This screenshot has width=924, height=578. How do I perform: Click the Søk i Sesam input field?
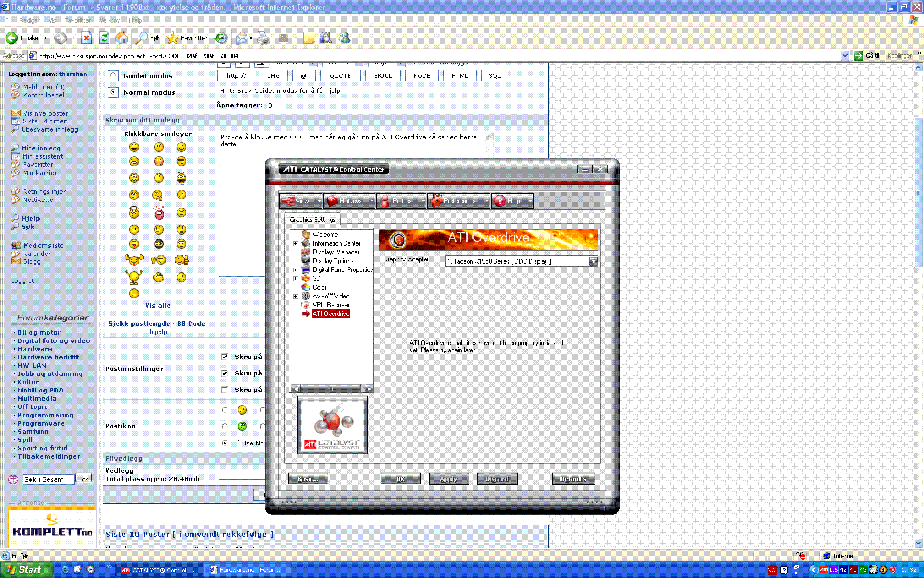pos(48,479)
